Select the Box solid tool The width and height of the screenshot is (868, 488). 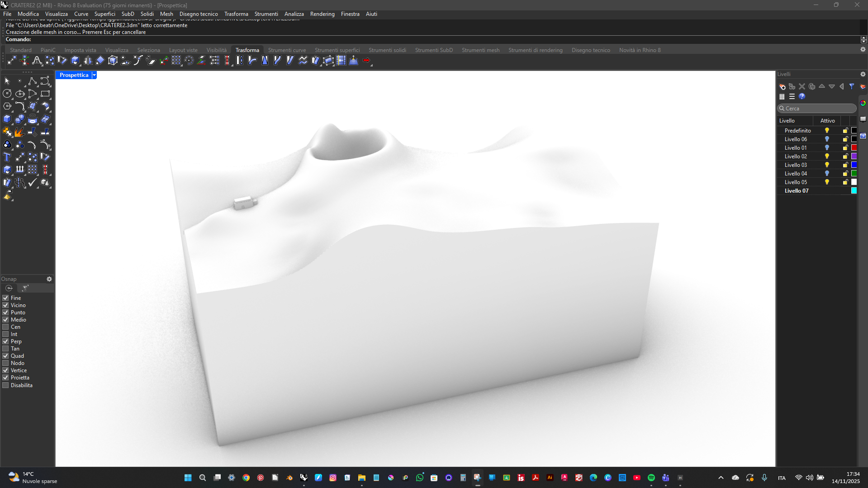[x=7, y=119]
